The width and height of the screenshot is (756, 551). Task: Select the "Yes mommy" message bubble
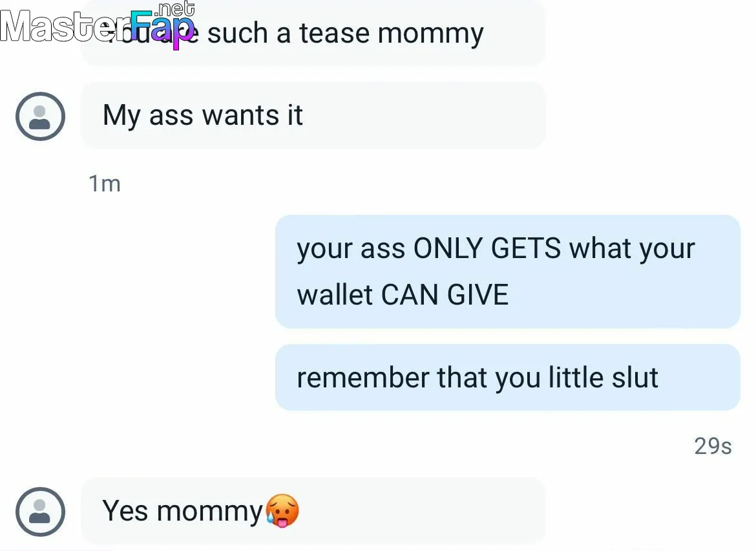[x=313, y=511]
